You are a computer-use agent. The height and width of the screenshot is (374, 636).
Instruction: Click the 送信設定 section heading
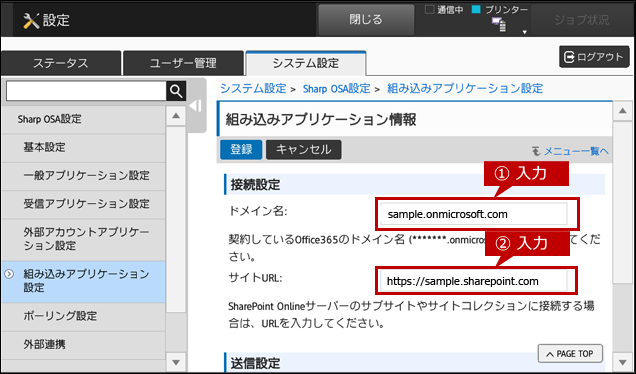click(x=256, y=363)
